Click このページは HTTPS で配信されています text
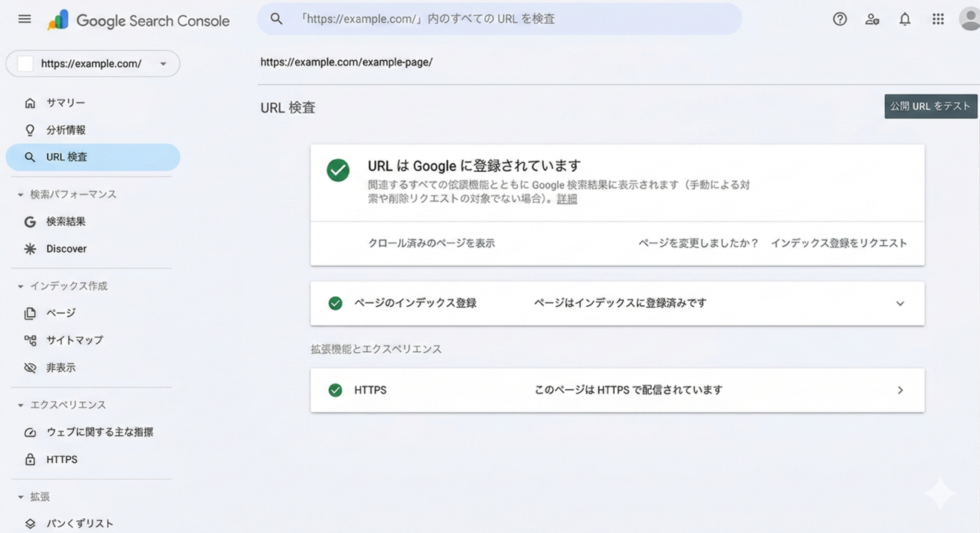 [x=628, y=390]
